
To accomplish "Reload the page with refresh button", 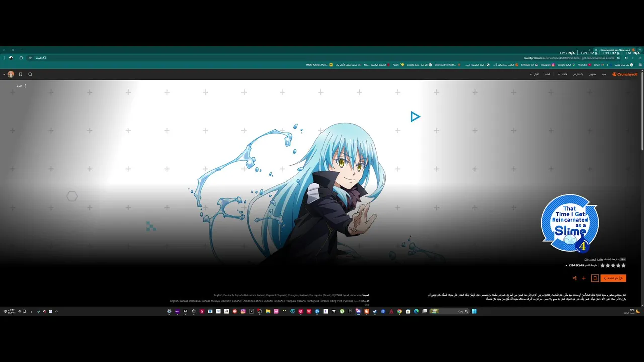I will [626, 58].
